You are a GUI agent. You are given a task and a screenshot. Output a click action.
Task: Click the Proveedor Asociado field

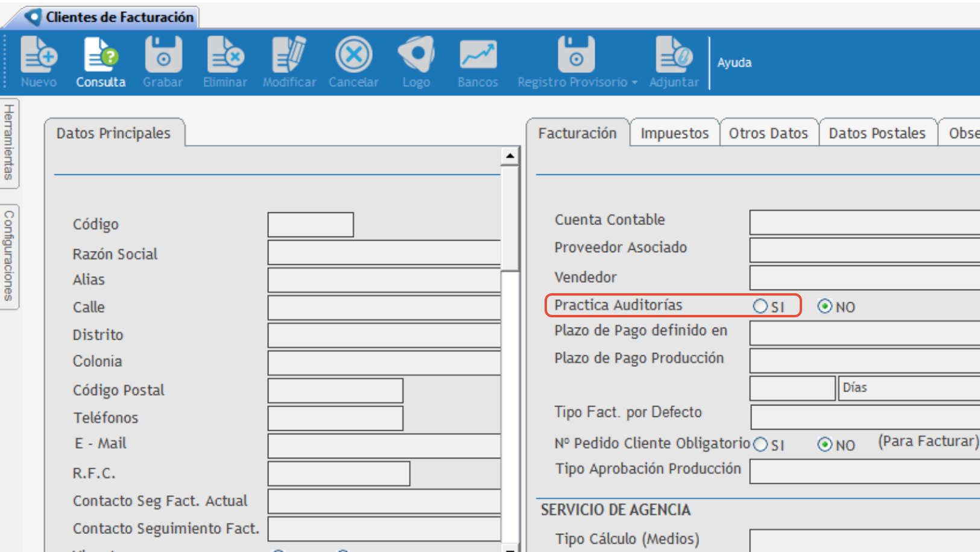pos(865,250)
